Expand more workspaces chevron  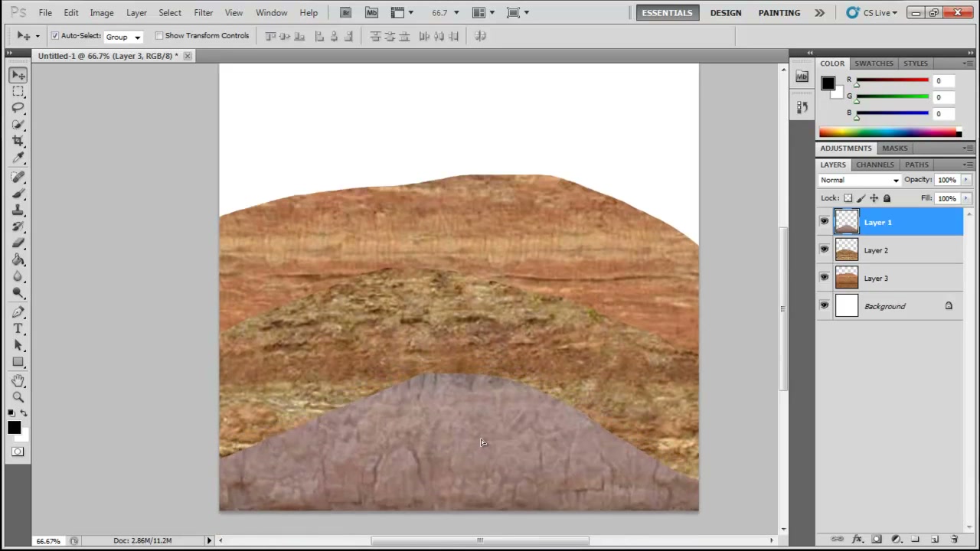click(x=819, y=12)
